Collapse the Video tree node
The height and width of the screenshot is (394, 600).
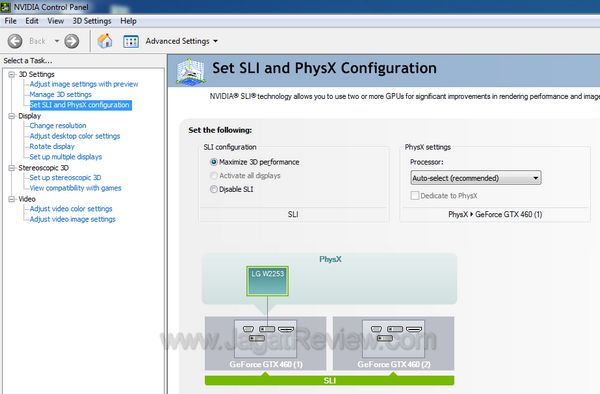12,199
